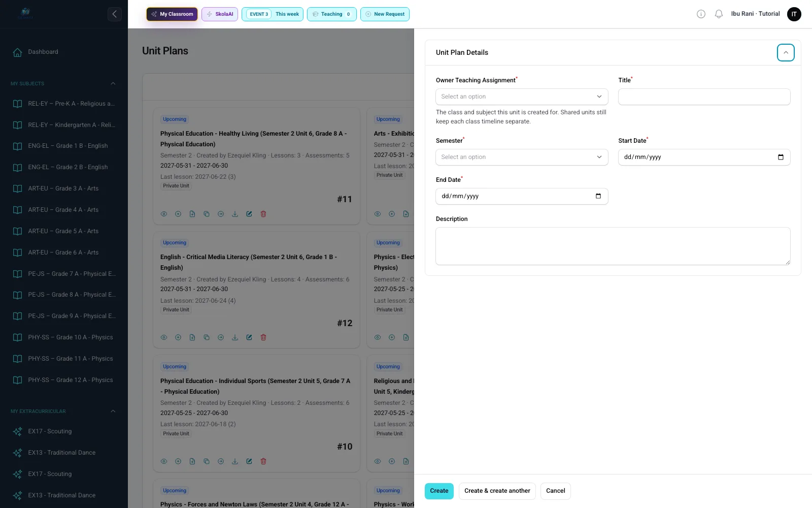Click the document-plus icon on unit #11
The height and width of the screenshot is (508, 812).
pos(192,214)
